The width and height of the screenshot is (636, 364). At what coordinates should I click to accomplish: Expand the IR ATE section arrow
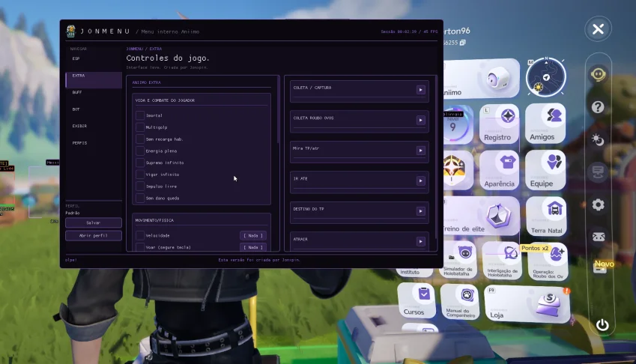420,181
